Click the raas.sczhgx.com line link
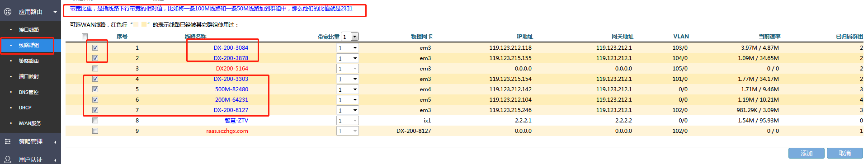The height and width of the screenshot is (164, 868). point(227,131)
